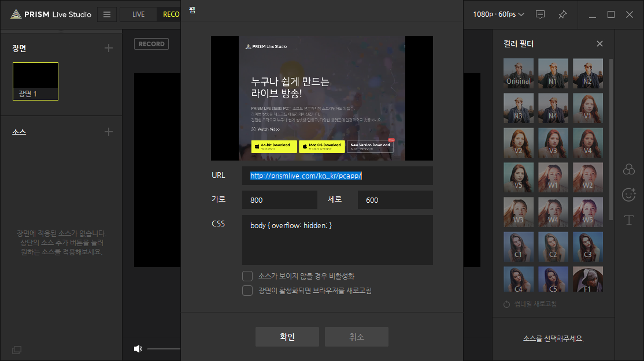This screenshot has width=644, height=361.
Task: Confirm web source with 확인 button
Action: pyautogui.click(x=287, y=337)
